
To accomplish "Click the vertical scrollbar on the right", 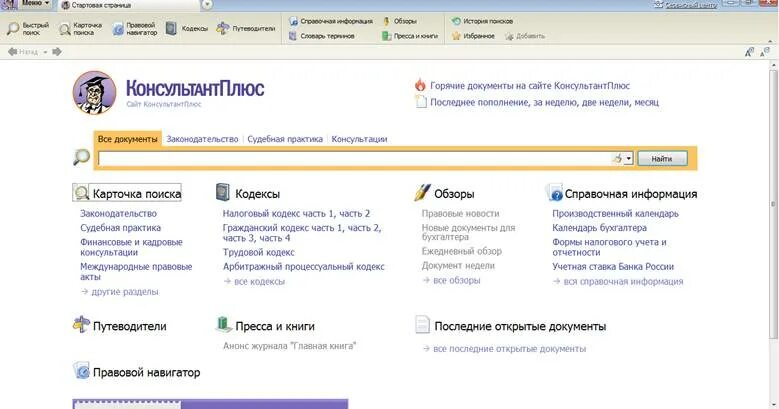I will pyautogui.click(x=774, y=204).
